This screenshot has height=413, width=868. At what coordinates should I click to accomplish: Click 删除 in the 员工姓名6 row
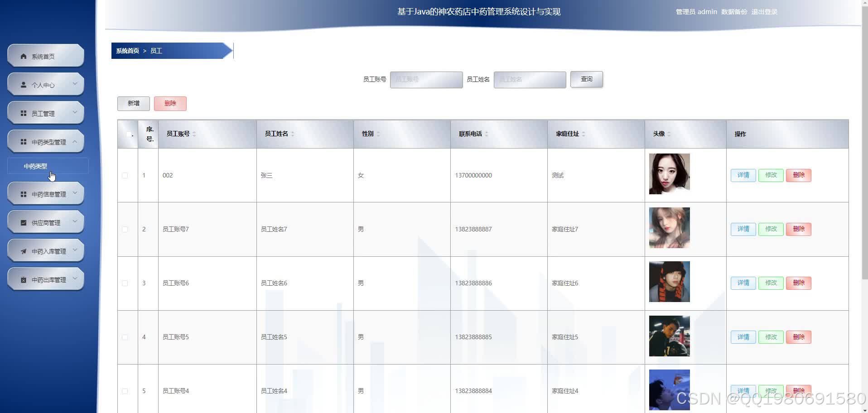point(799,283)
